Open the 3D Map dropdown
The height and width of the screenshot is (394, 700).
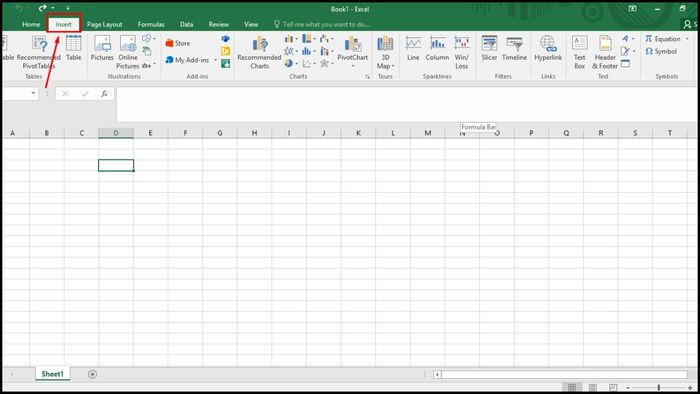(x=385, y=53)
